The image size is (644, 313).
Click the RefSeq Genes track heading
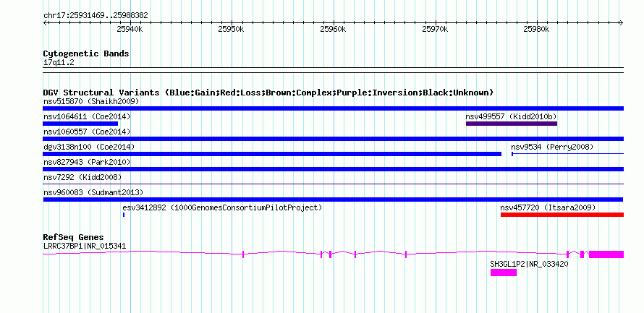coord(74,238)
